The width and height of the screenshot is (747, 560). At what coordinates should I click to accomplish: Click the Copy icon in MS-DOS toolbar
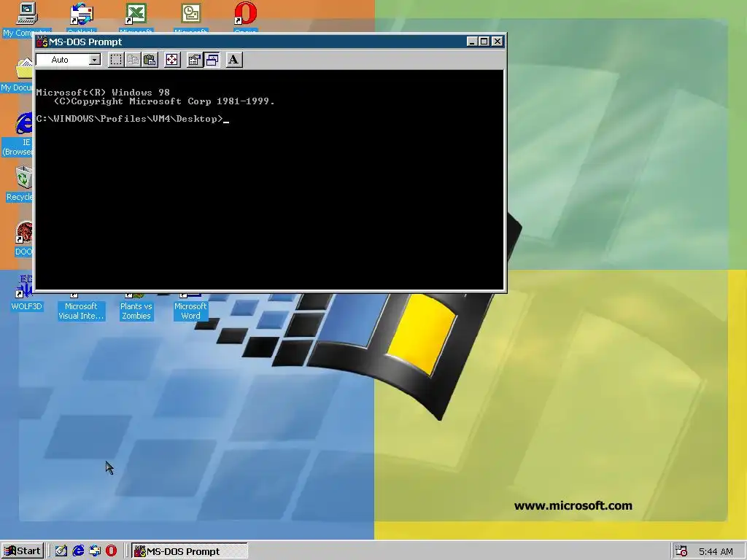pos(133,60)
